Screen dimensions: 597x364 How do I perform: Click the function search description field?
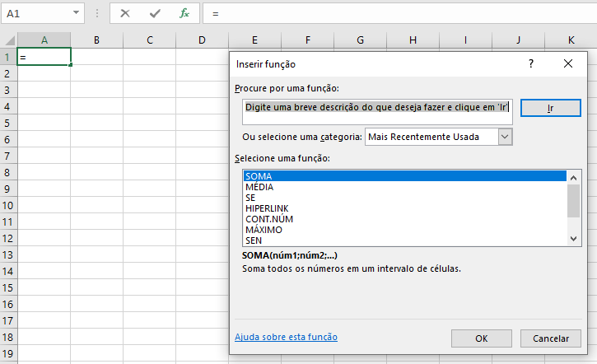click(377, 107)
